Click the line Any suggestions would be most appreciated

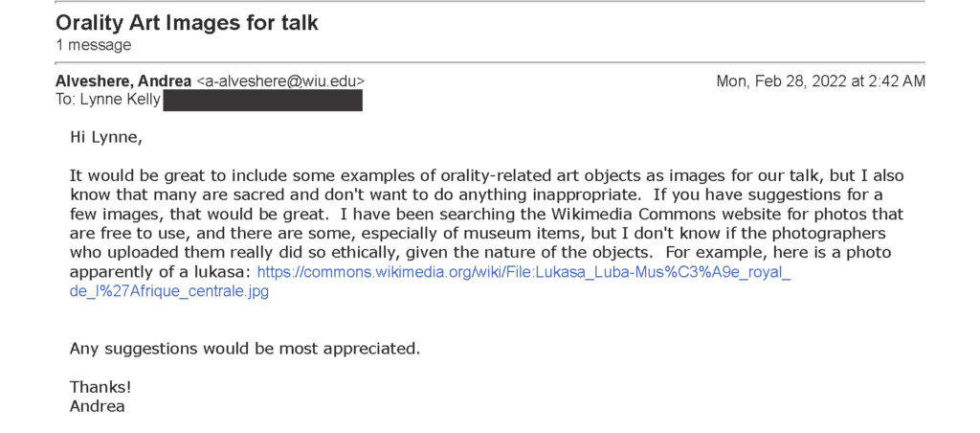(245, 348)
